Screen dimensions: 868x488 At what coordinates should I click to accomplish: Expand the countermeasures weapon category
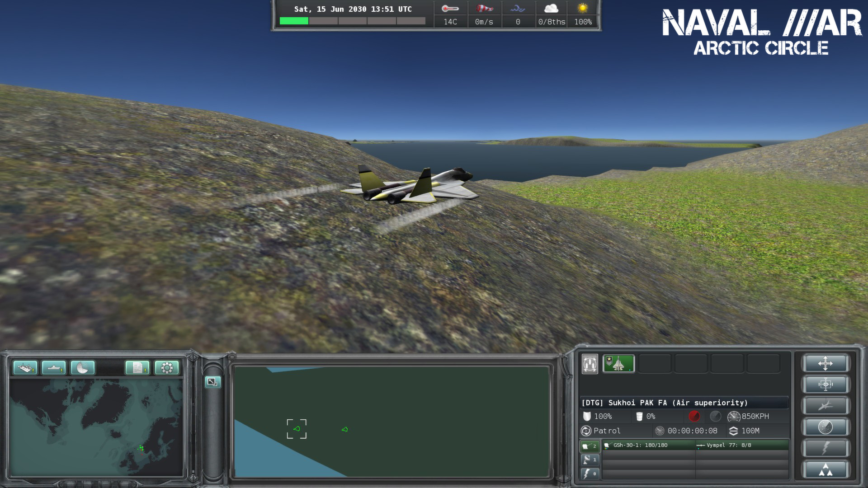click(x=590, y=460)
